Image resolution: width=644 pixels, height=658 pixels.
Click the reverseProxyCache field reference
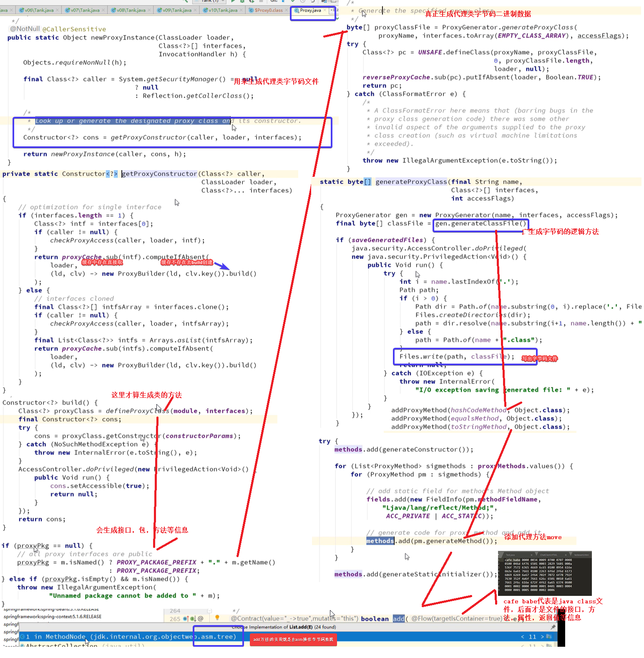coord(396,78)
